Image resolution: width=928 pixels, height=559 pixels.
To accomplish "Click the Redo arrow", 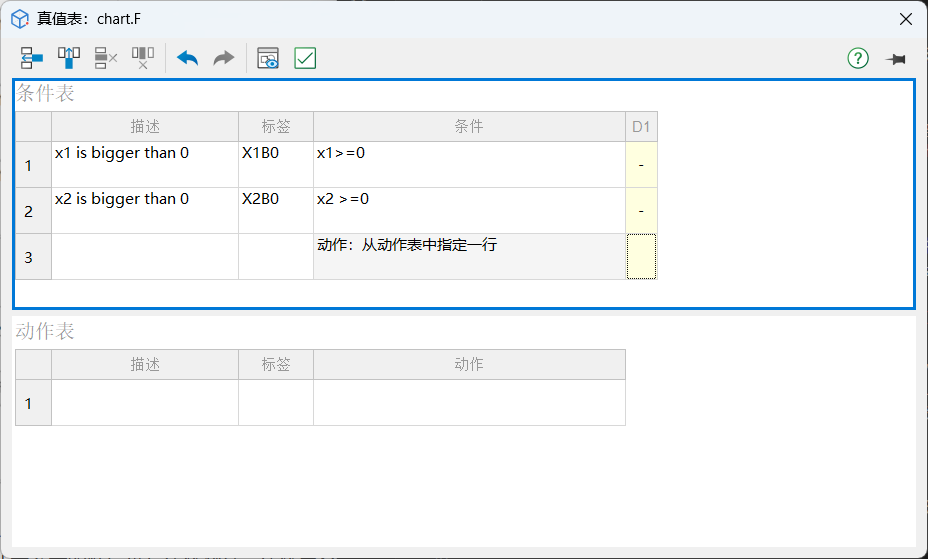I will point(224,58).
